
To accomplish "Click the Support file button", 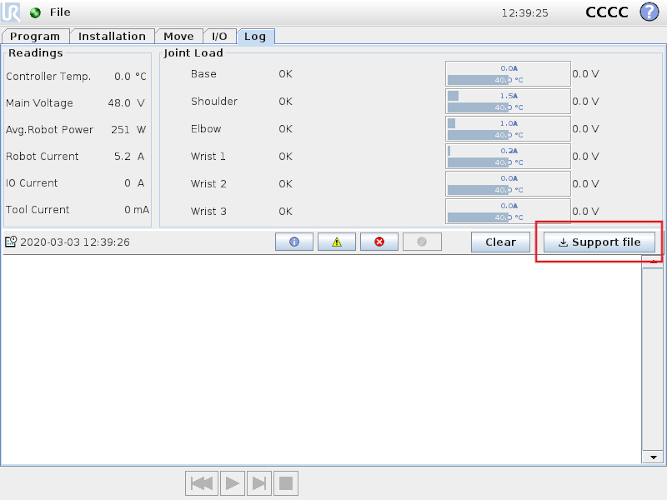I will 599,242.
